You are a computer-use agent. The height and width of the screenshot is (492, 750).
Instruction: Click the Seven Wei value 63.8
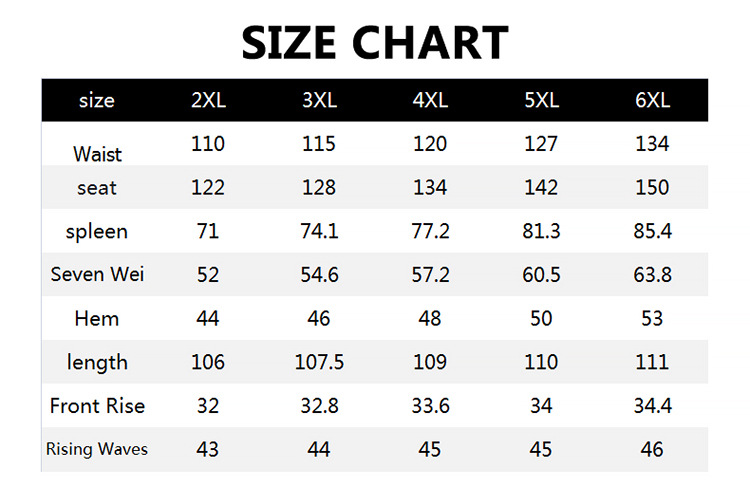coord(652,274)
